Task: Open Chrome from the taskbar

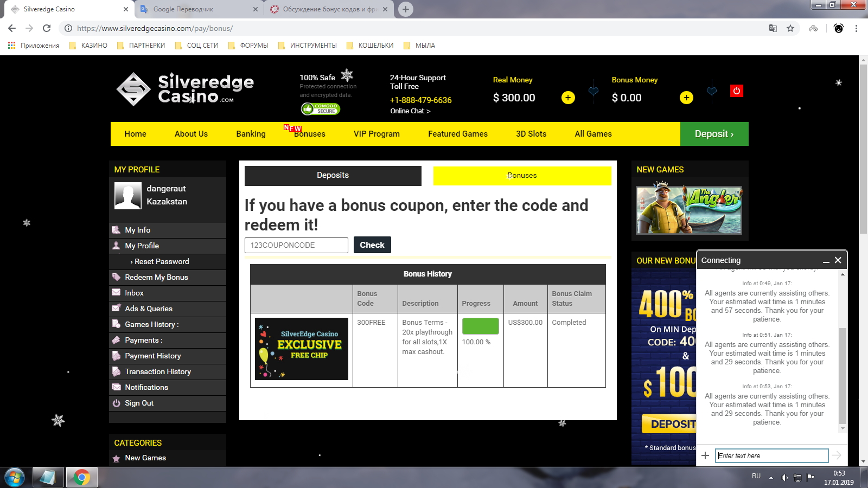Action: pyautogui.click(x=81, y=478)
